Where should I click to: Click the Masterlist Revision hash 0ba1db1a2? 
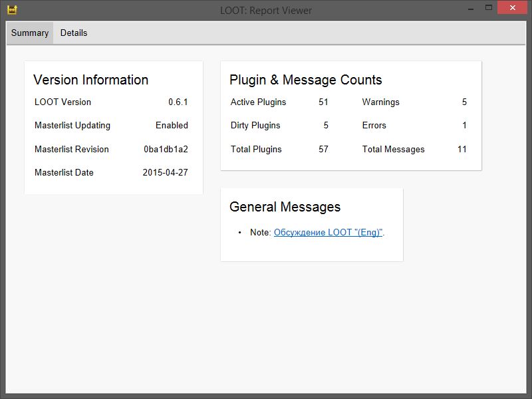pyautogui.click(x=166, y=150)
